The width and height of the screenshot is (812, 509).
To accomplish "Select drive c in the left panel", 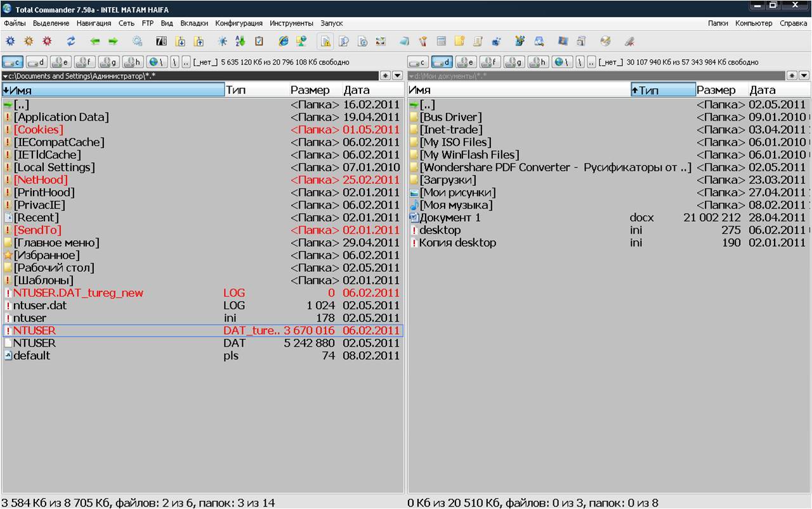I will 13,62.
